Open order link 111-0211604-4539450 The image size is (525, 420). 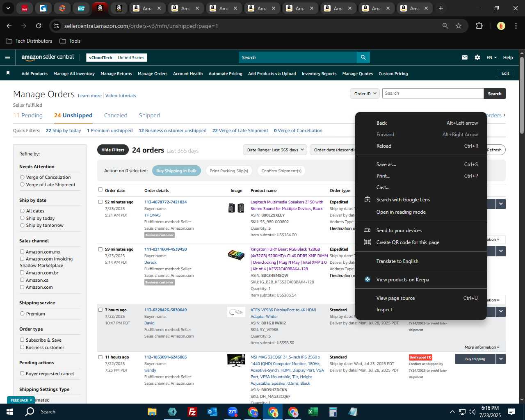point(165,249)
